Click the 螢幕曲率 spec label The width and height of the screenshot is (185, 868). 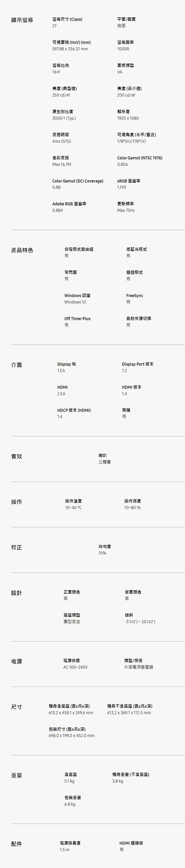[x=126, y=42]
